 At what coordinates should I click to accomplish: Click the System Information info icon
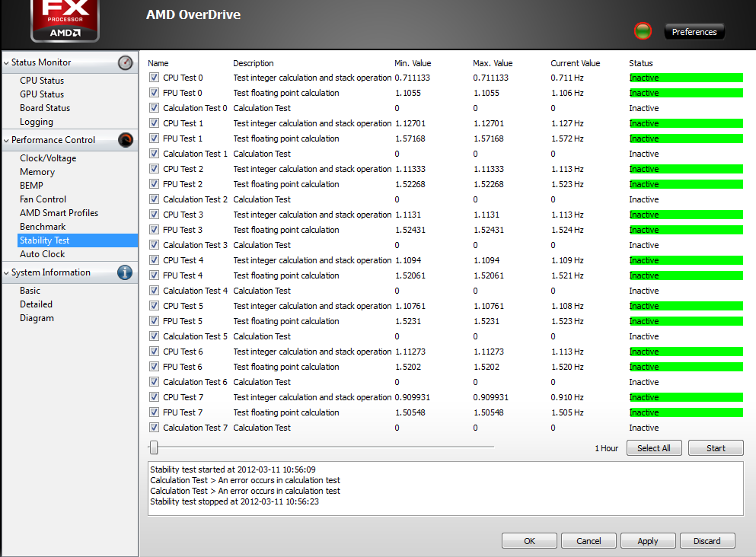125,272
